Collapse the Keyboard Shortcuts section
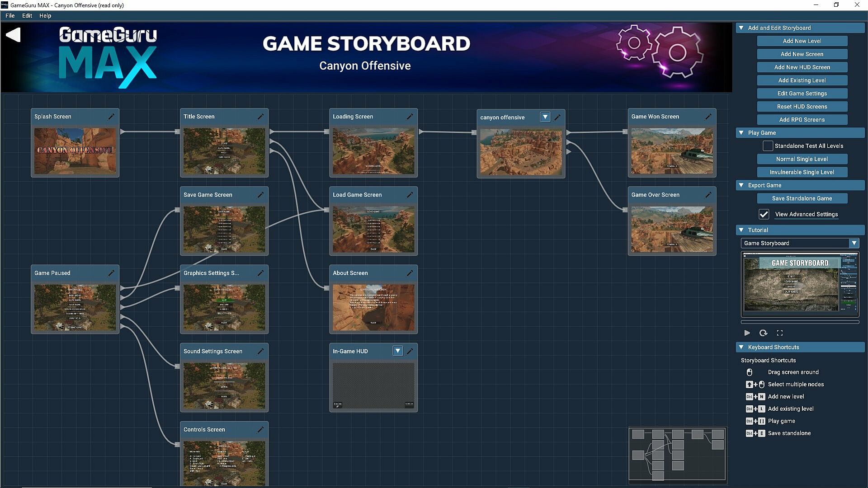Viewport: 868px width, 488px height. tap(741, 347)
